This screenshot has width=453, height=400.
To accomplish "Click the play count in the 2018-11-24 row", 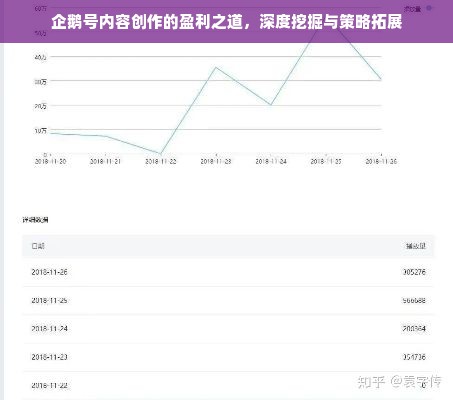I will click(414, 329).
